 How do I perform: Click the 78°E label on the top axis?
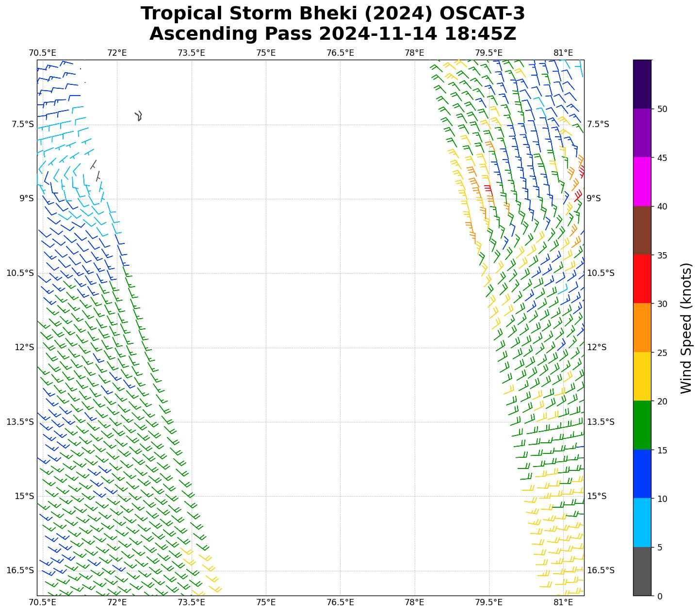414,52
